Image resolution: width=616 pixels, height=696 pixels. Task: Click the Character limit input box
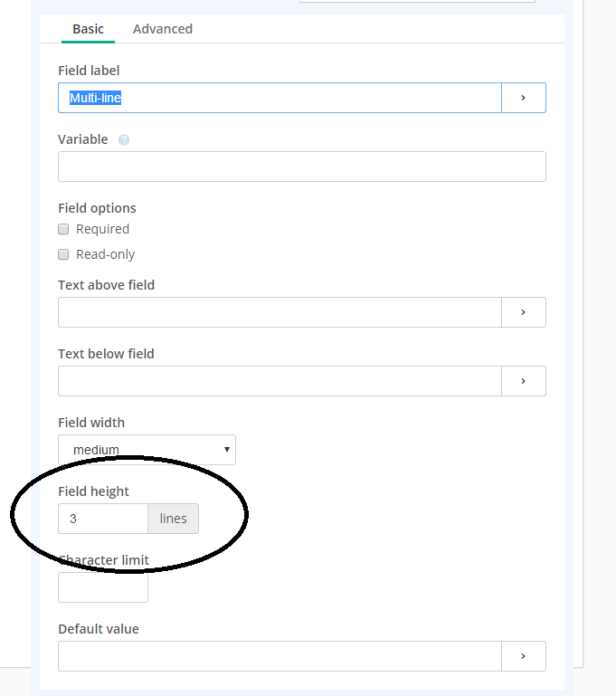[103, 587]
